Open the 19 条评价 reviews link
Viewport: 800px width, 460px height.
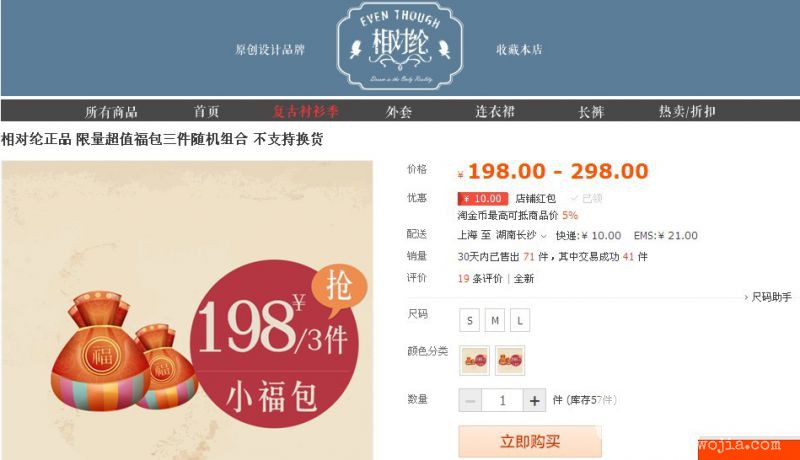pos(480,278)
